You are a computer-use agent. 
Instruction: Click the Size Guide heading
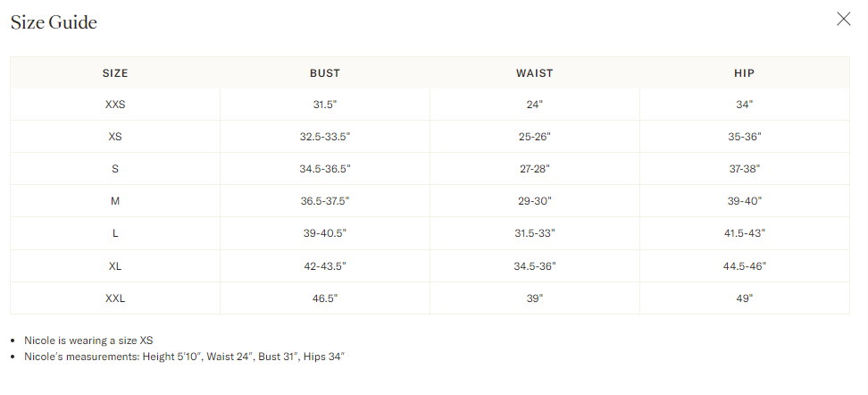coord(54,22)
